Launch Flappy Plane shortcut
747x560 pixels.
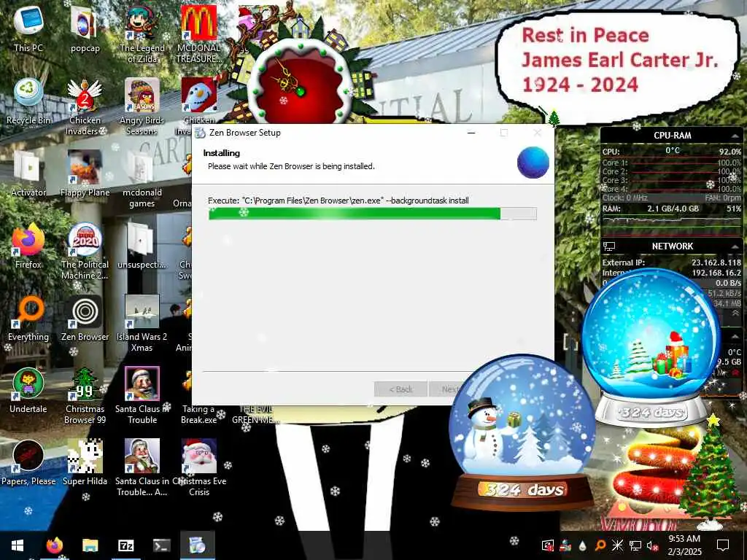click(85, 174)
